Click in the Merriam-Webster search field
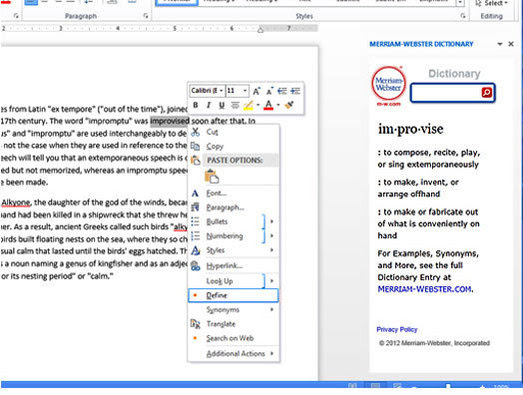523x395 pixels. point(446,93)
